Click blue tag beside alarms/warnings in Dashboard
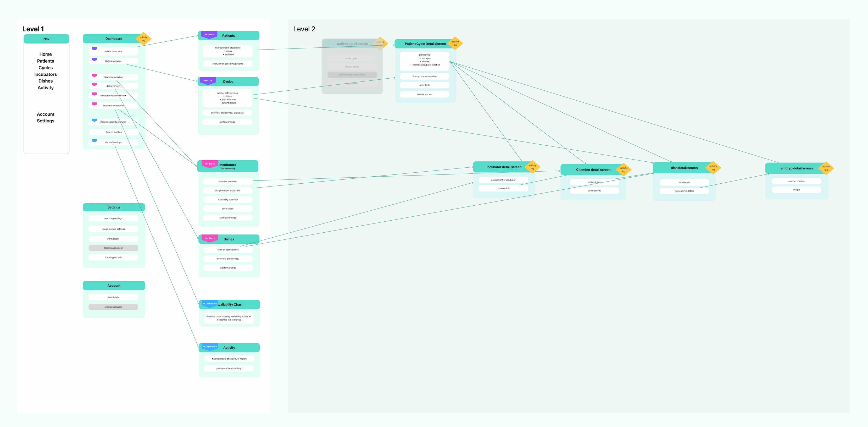 94,140
